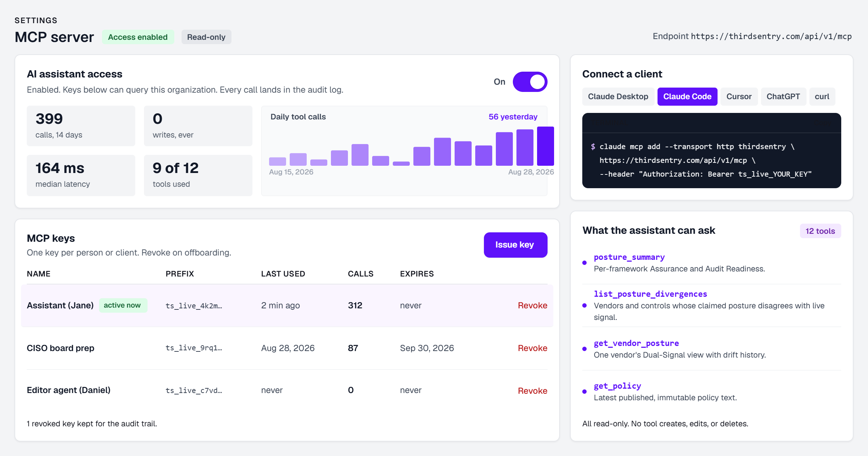Click the Authorization Bearer header line in terminal
The image size is (868, 456).
[x=706, y=174]
